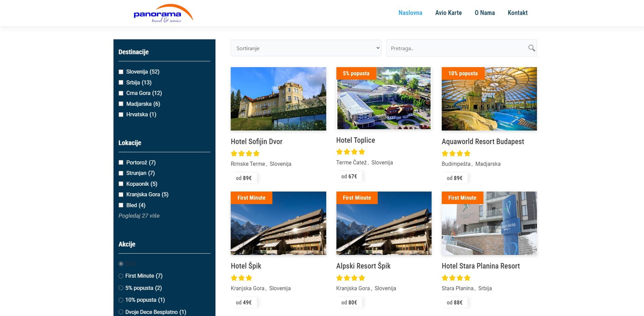Image resolution: width=644 pixels, height=316 pixels.
Task: Click the Panorama travel logo
Action: click(163, 13)
